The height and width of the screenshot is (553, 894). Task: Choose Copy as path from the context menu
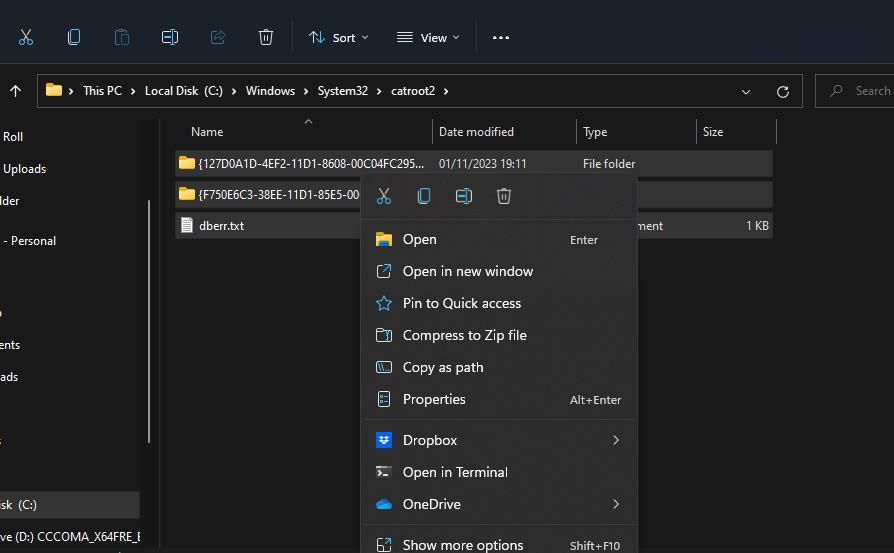click(x=443, y=367)
